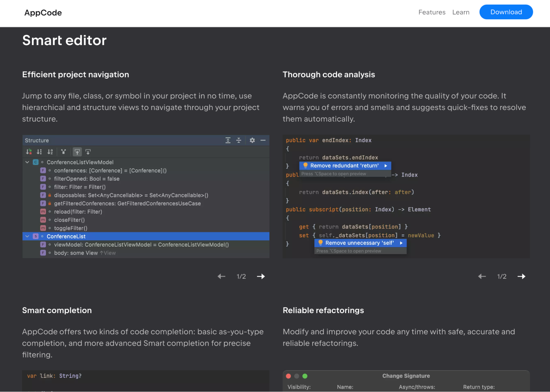Select the toggleFilter() method row

point(146,228)
